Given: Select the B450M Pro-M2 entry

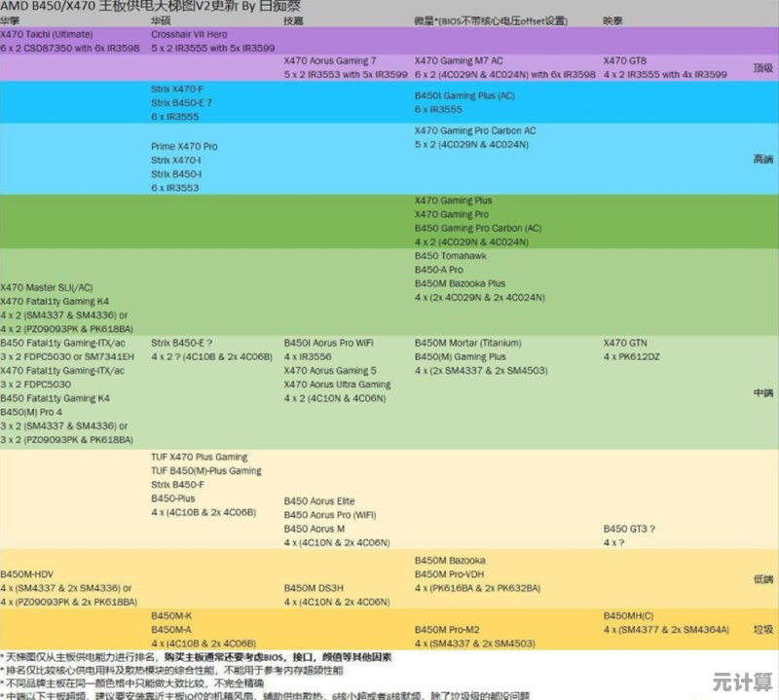Looking at the screenshot, I should coord(447,630).
